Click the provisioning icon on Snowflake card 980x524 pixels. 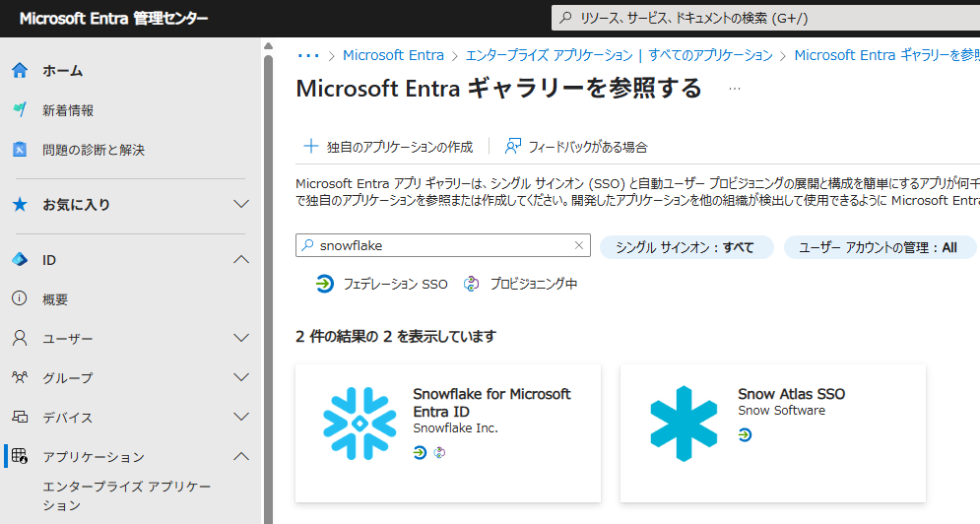pos(439,452)
